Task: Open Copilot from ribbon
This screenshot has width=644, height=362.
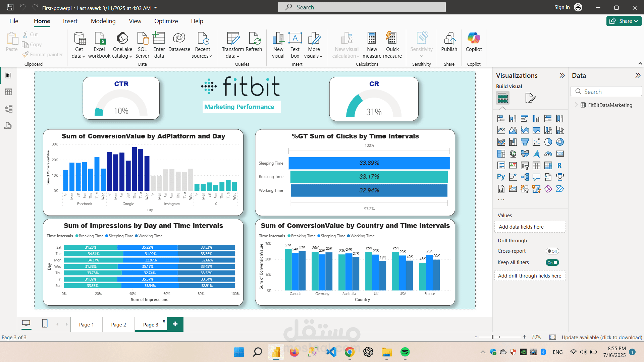Action: [474, 42]
